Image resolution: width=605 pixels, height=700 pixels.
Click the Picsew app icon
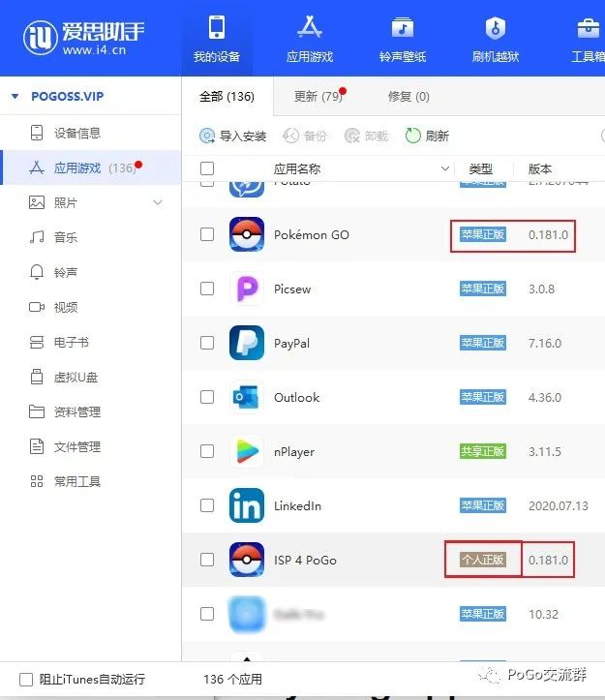[247, 289]
